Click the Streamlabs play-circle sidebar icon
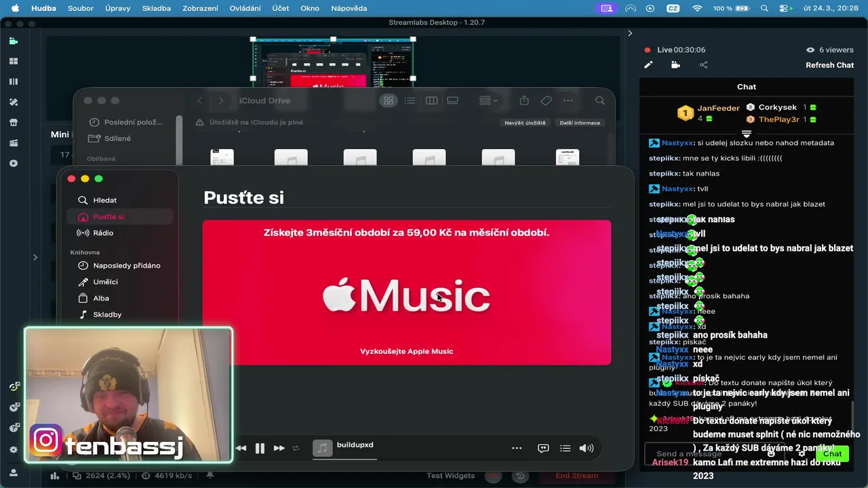The image size is (868, 488). coord(13,163)
